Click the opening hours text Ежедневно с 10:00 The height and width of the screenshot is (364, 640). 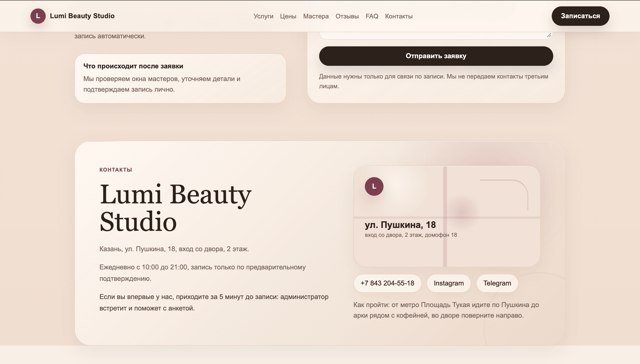tap(203, 273)
